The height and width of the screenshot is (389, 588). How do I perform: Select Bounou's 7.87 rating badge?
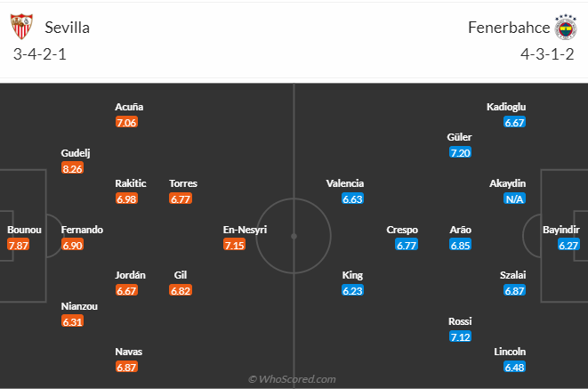[18, 246]
